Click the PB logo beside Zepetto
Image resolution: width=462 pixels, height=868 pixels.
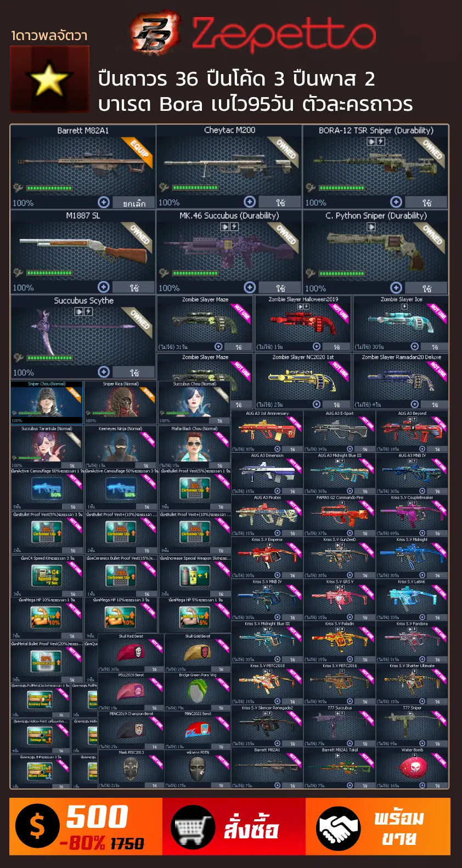[156, 33]
